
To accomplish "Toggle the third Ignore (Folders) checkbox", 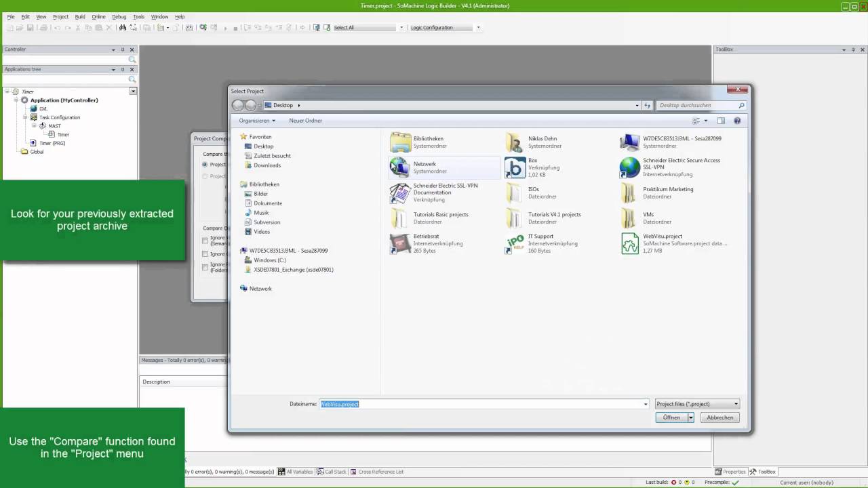I will coord(205,268).
